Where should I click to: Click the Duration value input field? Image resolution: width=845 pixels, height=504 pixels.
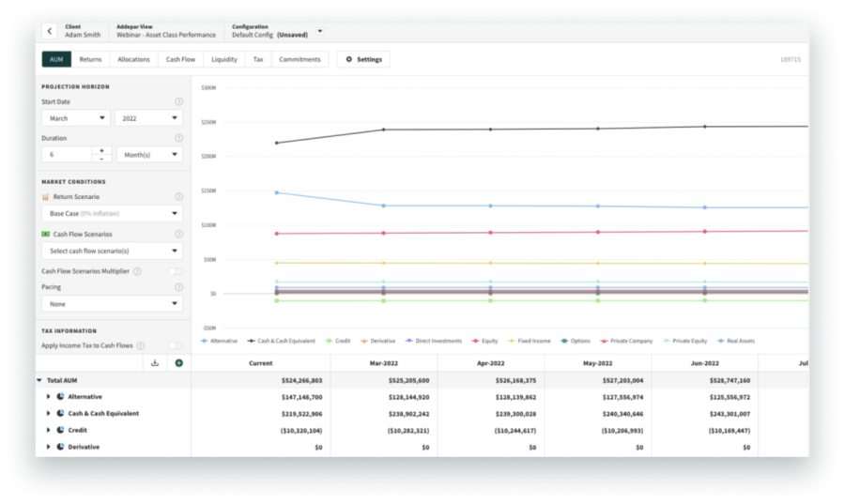66,154
